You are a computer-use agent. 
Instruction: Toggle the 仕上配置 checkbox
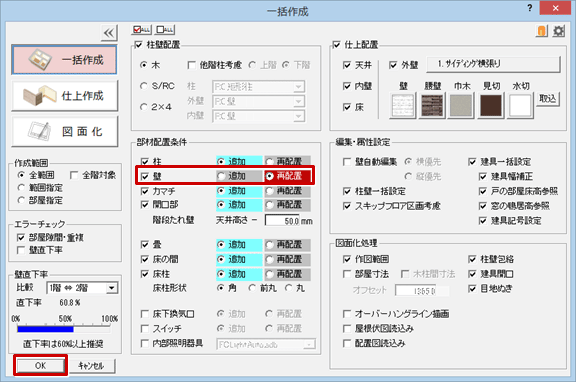point(336,45)
